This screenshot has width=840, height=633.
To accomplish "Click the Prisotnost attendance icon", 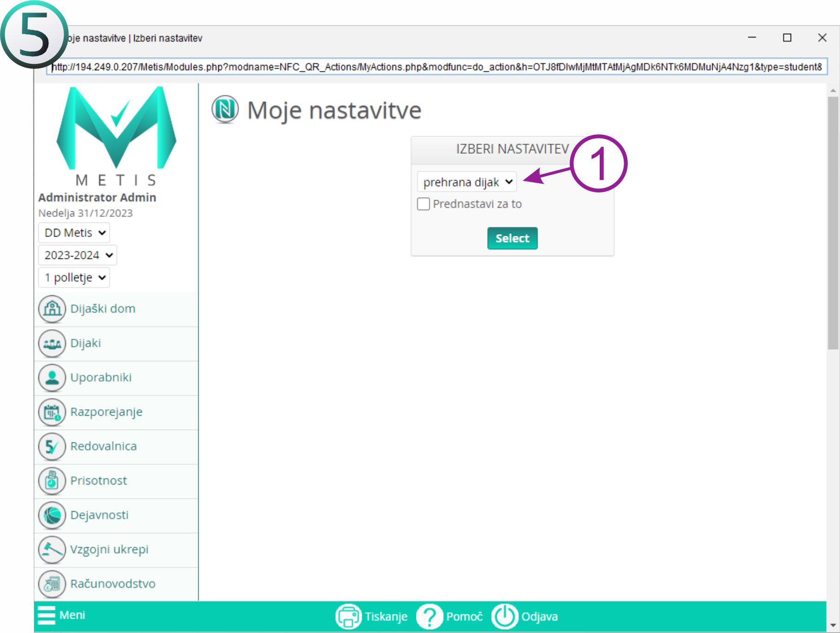I will tap(52, 481).
